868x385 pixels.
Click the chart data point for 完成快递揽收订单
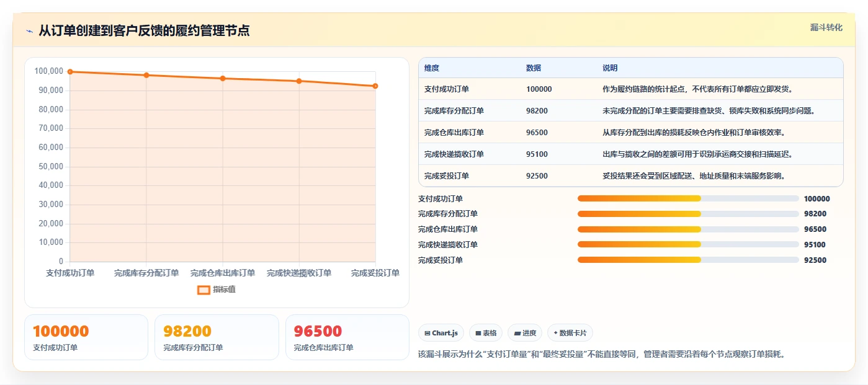click(299, 81)
